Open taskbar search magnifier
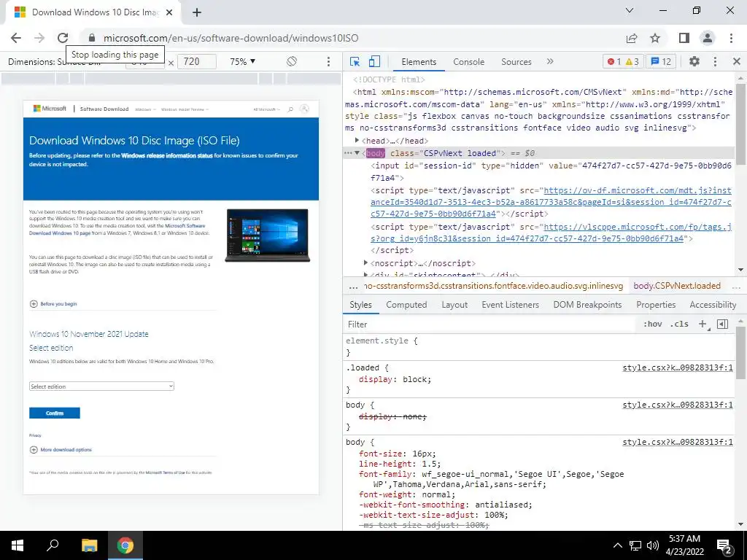747x560 pixels. [x=53, y=545]
